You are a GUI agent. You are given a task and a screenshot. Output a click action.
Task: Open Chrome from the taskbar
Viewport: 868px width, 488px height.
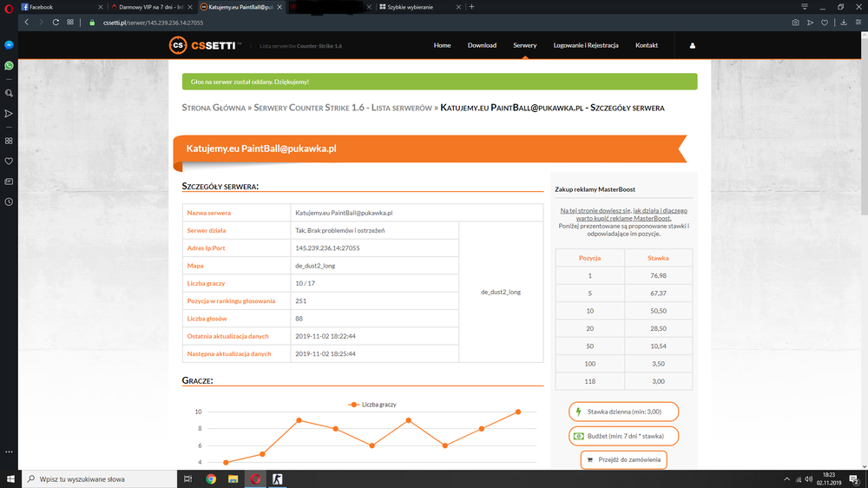(211, 479)
